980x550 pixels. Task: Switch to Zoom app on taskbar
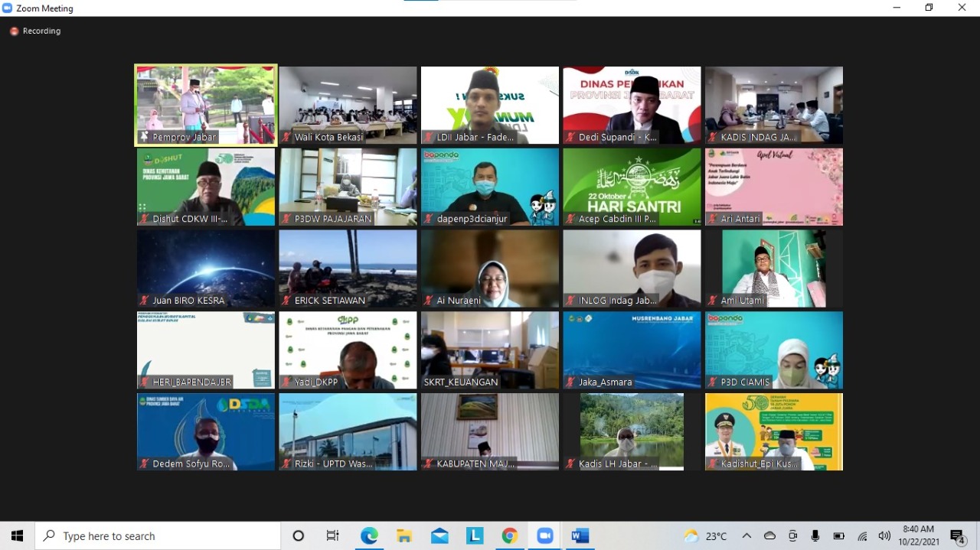pyautogui.click(x=545, y=535)
